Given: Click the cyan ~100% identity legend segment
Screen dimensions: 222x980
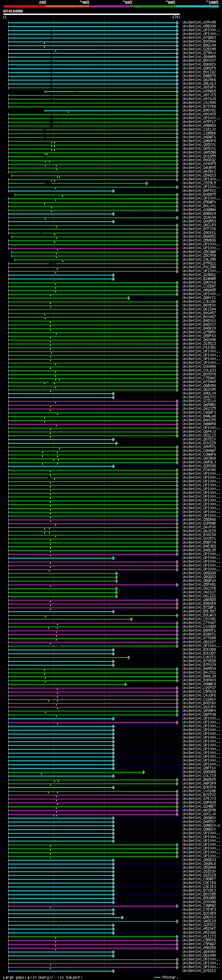Looking at the screenshot, I should (x=197, y=6).
